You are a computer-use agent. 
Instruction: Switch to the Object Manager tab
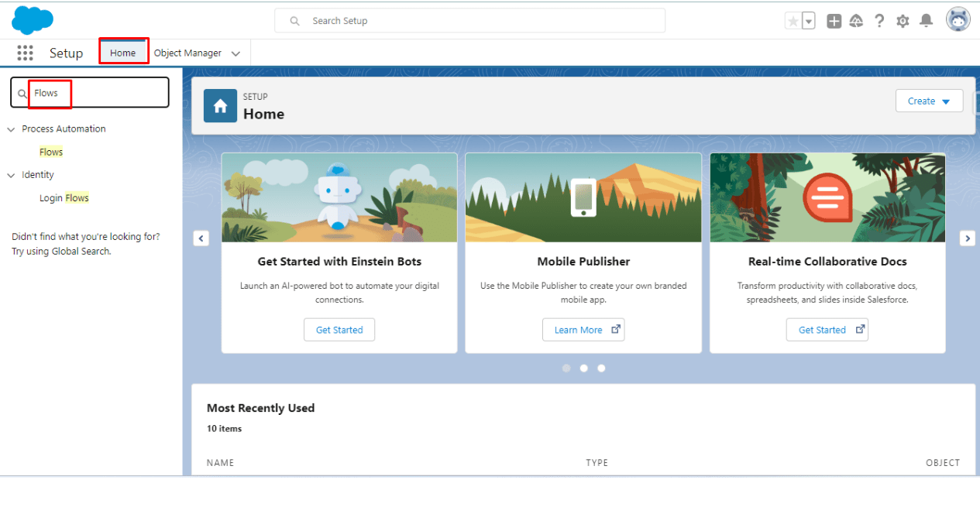click(x=187, y=53)
